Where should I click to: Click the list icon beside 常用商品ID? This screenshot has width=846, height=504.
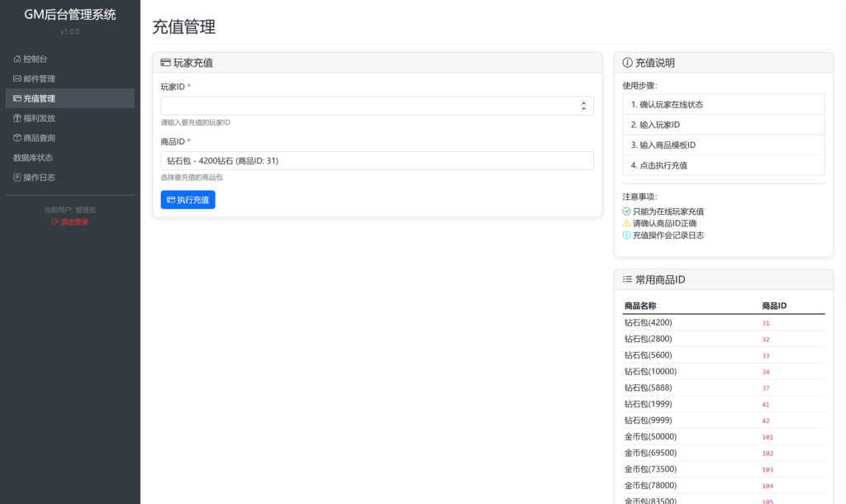627,280
